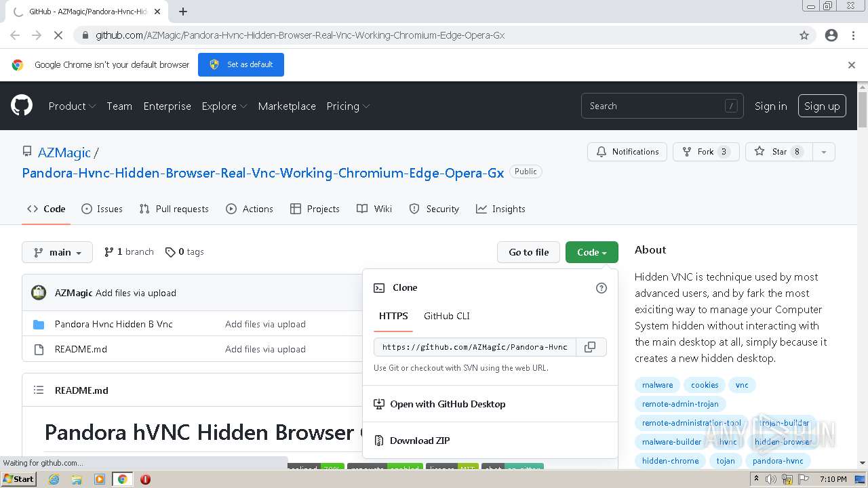The height and width of the screenshot is (488, 868).
Task: Open the Insights tab
Action: pyautogui.click(x=500, y=209)
